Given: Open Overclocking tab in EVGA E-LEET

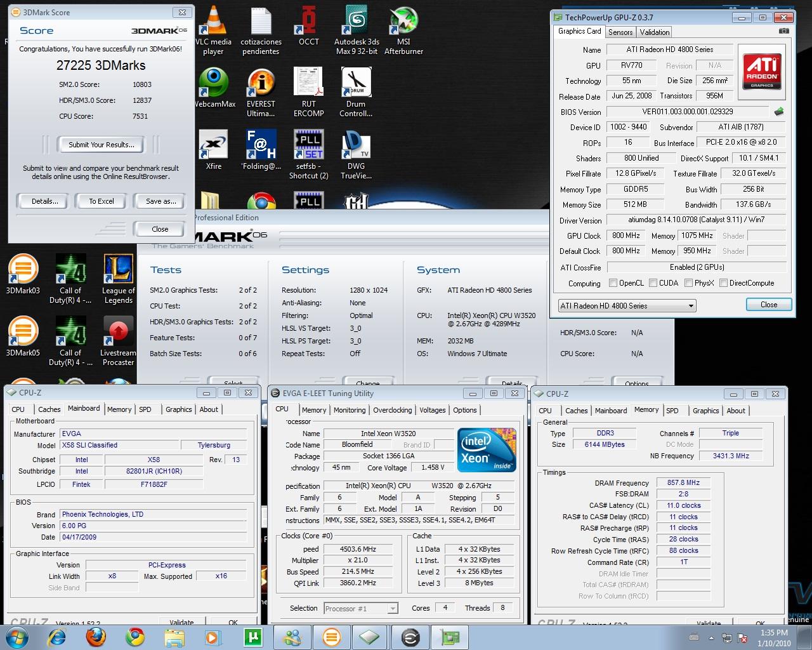Looking at the screenshot, I should point(393,410).
